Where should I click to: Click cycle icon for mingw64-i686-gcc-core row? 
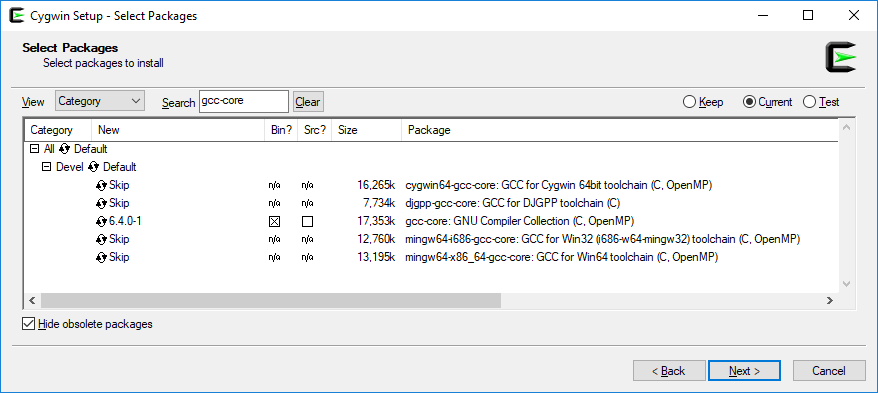pos(101,240)
